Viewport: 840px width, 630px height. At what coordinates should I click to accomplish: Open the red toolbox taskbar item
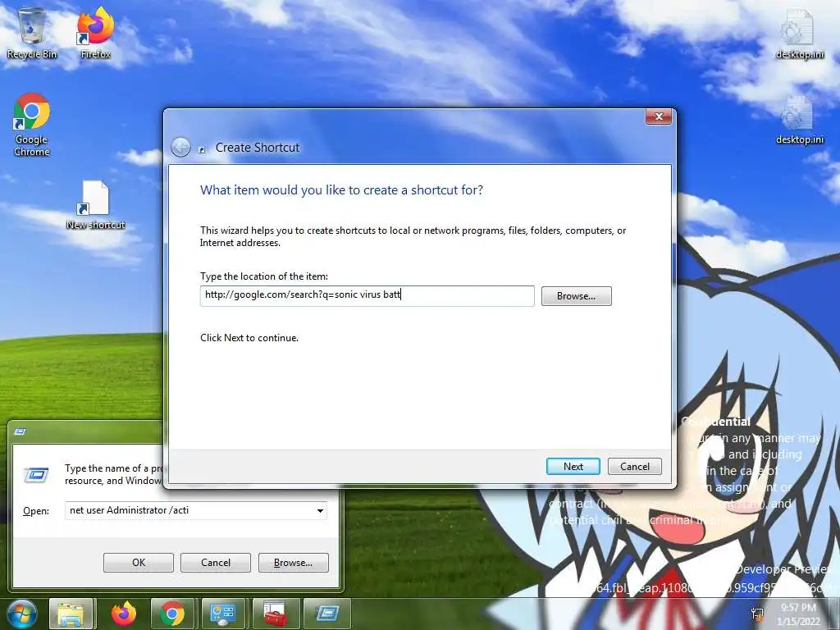click(x=274, y=614)
